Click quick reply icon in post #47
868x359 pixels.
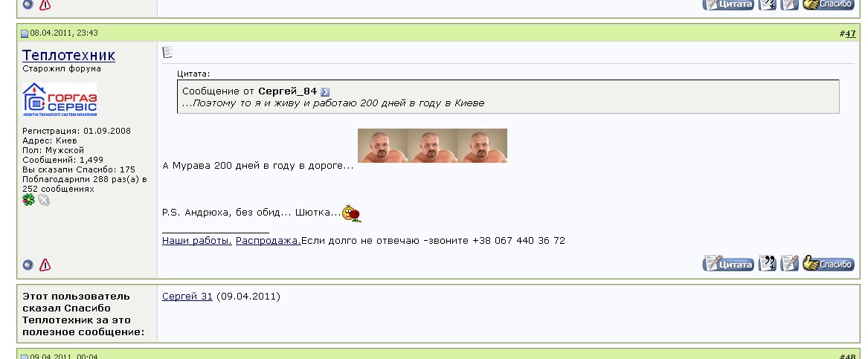coord(789,263)
